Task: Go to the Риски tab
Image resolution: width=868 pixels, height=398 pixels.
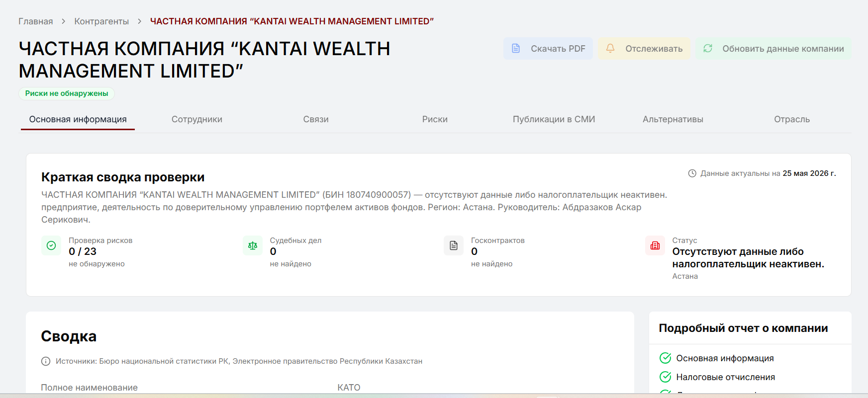Action: tap(435, 119)
